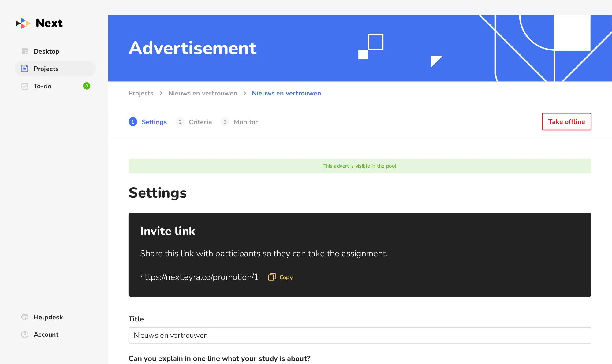Screen dimensions: 612x364
Task: Click the green To-do count badge
Action: 87,86
